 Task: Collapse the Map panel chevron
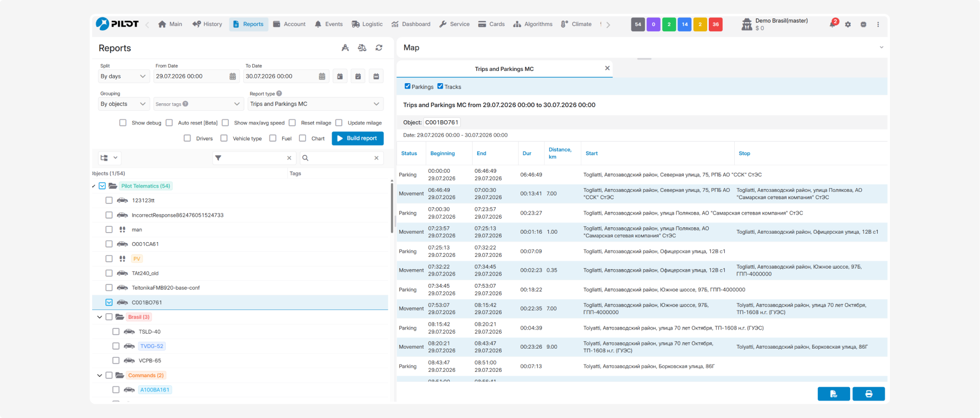881,48
